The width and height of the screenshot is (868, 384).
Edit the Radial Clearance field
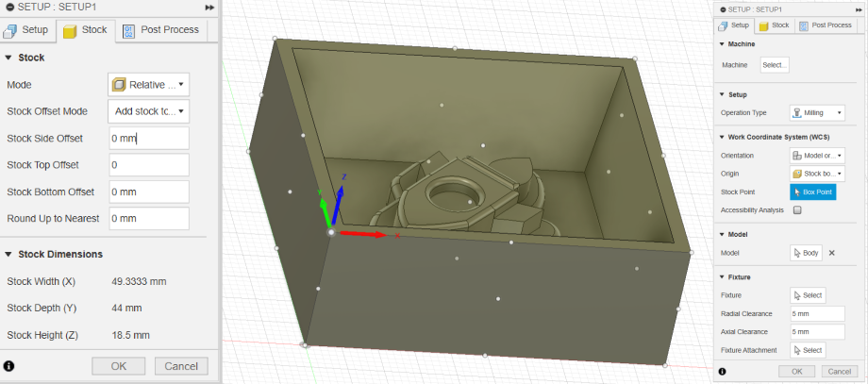pyautogui.click(x=817, y=314)
